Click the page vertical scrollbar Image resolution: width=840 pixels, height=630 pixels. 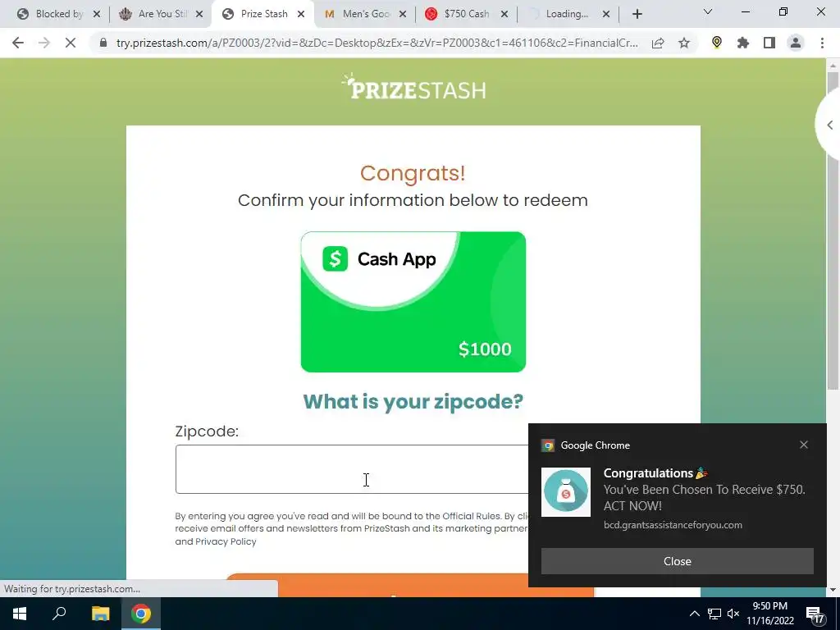(x=833, y=231)
